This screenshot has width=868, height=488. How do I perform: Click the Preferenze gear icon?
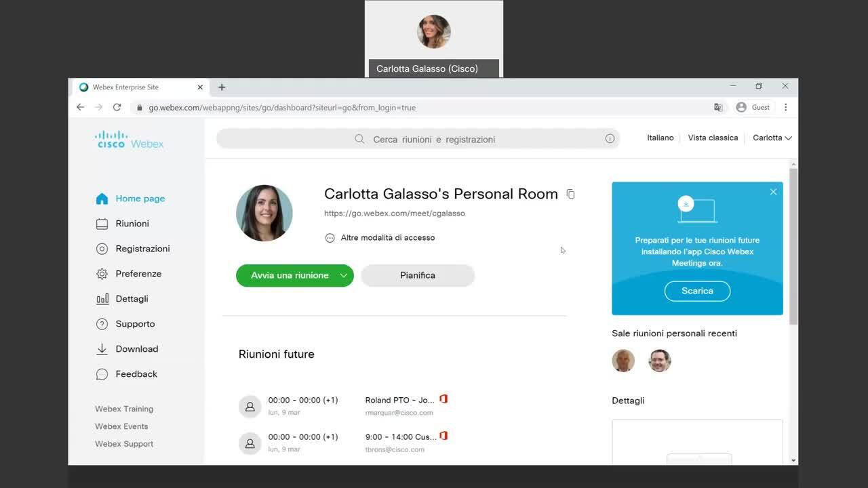point(102,274)
